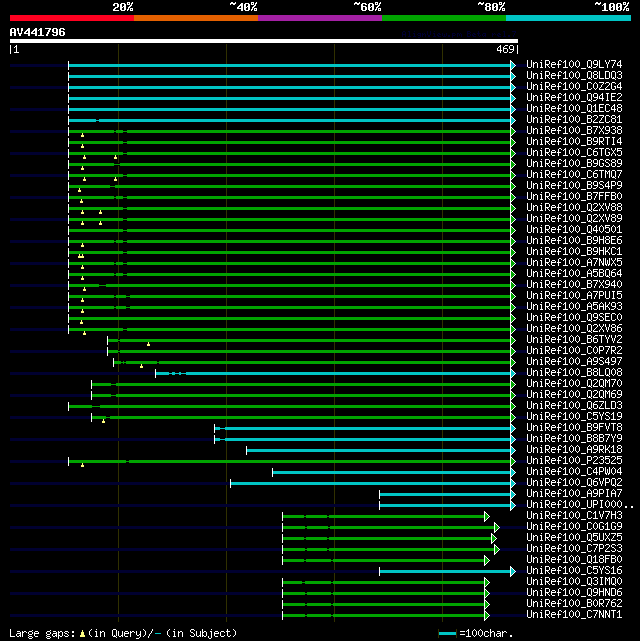Screen dimensions: 640x641
Task: Select the UniRef100_A7PUI5 label
Action: [574, 296]
